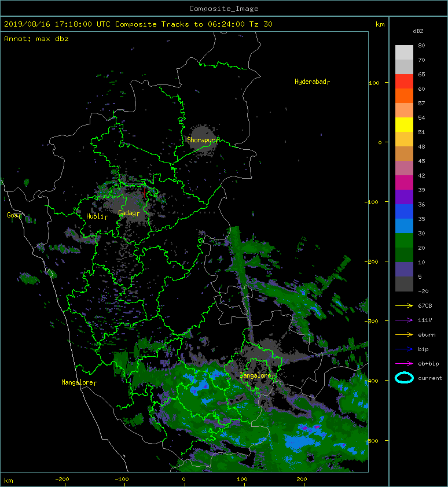Screen dimensions: 448x487
Task: Click the '67CB' legend label
Action: 425,305
